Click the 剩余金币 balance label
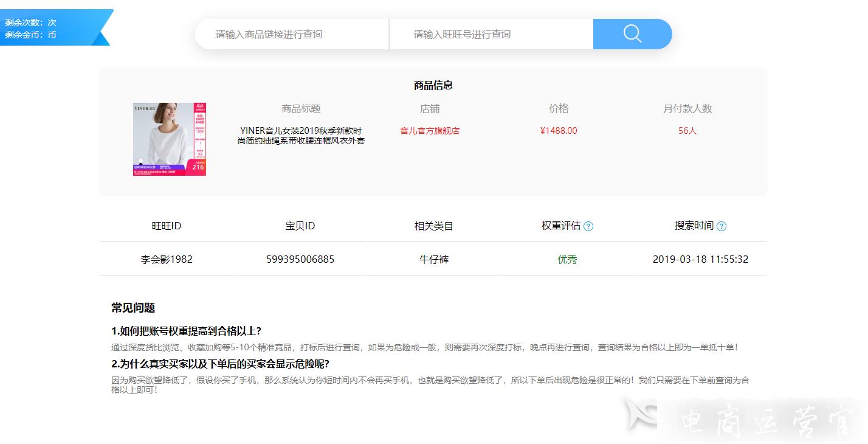The width and height of the screenshot is (868, 444). [x=31, y=35]
